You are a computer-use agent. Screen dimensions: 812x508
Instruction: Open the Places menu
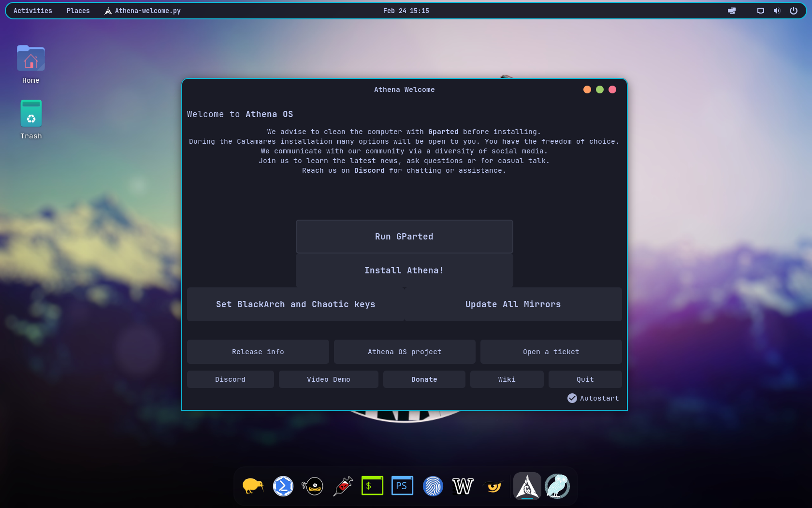pos(78,11)
